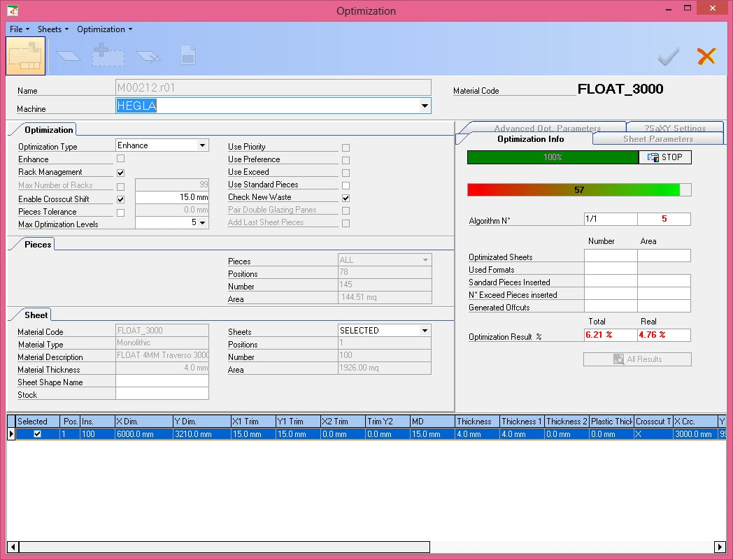Switch to the ?SaXY Settings tab
The width and height of the screenshot is (733, 560).
click(x=675, y=128)
